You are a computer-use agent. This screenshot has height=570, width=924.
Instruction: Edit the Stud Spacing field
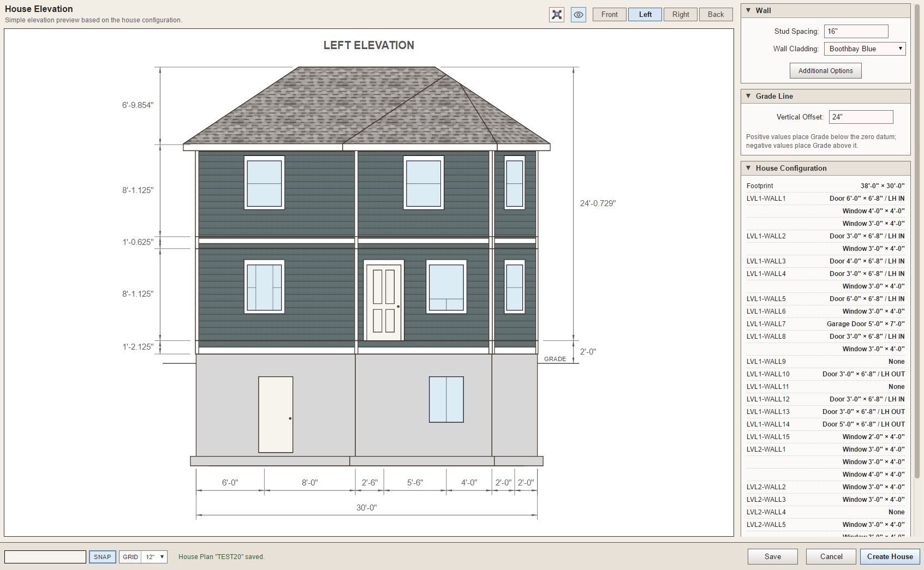856,32
